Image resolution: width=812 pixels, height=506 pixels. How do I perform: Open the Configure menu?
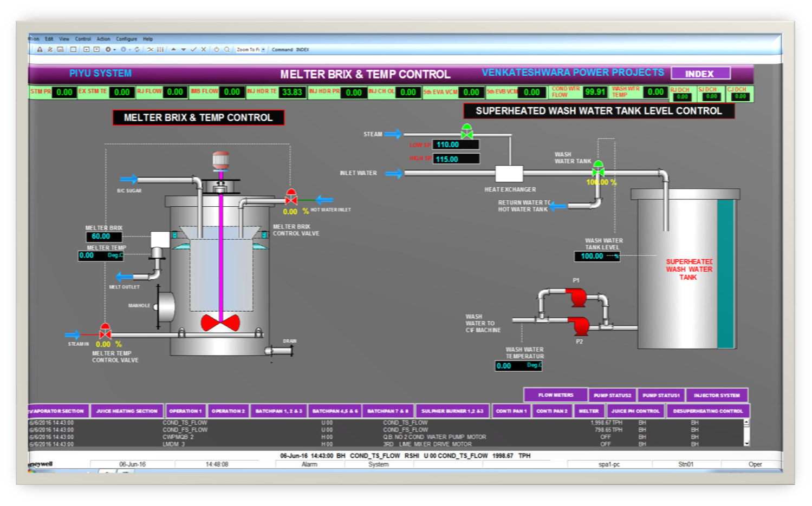(x=126, y=39)
